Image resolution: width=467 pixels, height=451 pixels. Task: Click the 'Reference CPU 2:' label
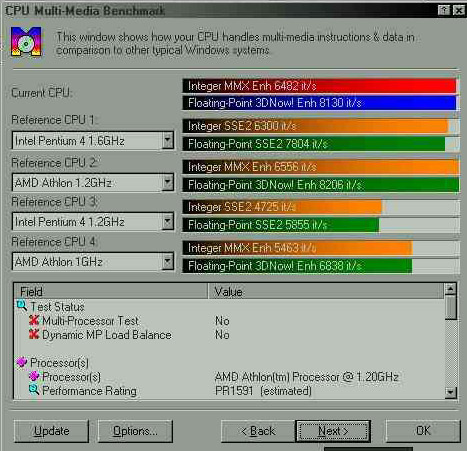[54, 163]
